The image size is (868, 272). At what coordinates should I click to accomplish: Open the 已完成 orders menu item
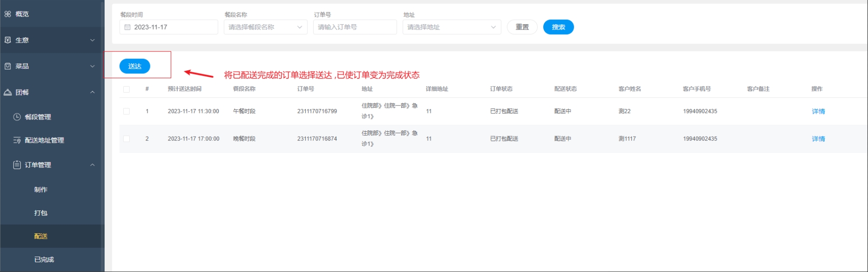(44, 260)
